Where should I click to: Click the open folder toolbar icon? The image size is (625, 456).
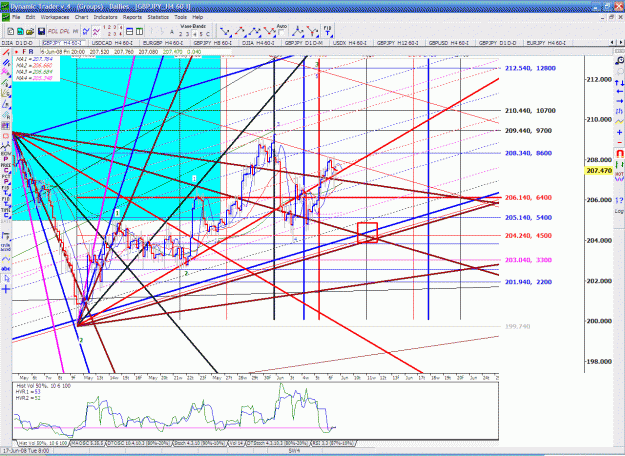[x=29, y=31]
